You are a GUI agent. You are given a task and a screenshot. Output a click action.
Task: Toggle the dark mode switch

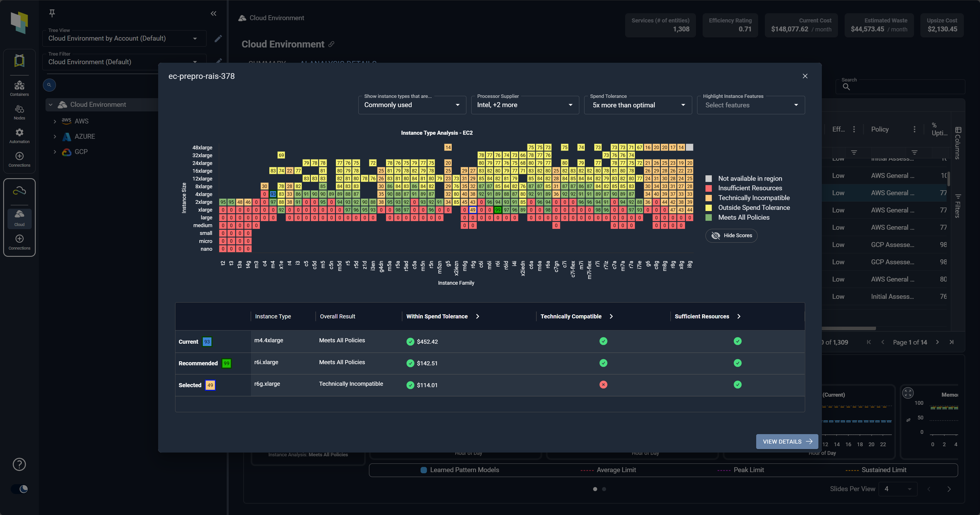pos(19,489)
